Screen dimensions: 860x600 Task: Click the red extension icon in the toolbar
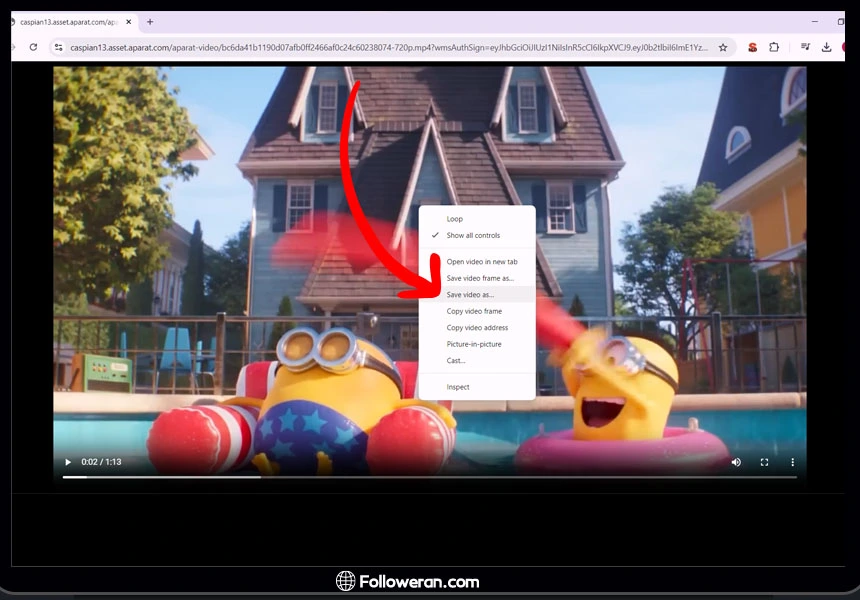pos(752,47)
